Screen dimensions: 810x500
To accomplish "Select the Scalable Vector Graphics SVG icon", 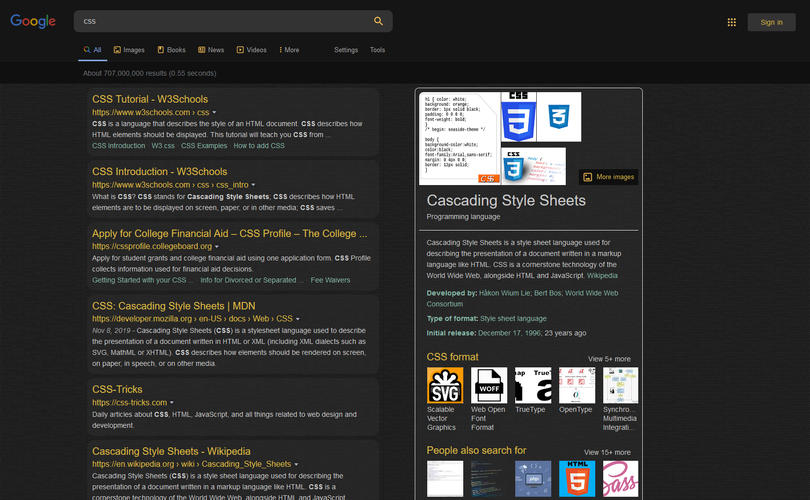I will coord(445,385).
